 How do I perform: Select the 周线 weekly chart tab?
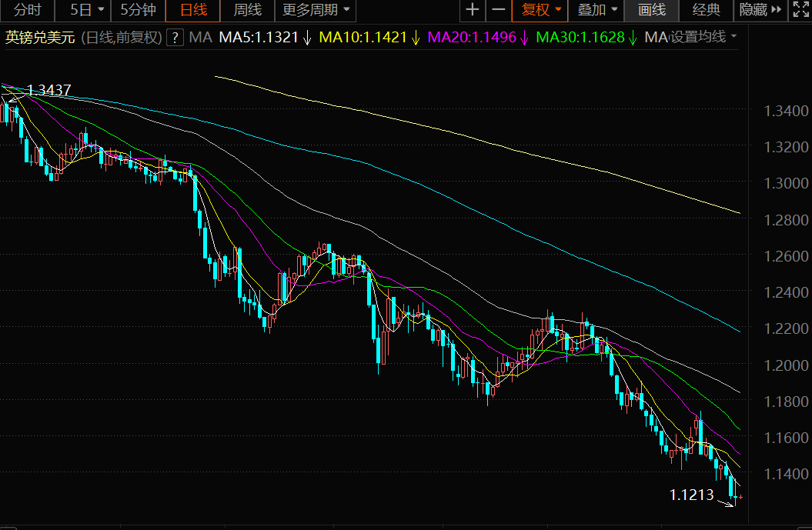click(x=248, y=10)
